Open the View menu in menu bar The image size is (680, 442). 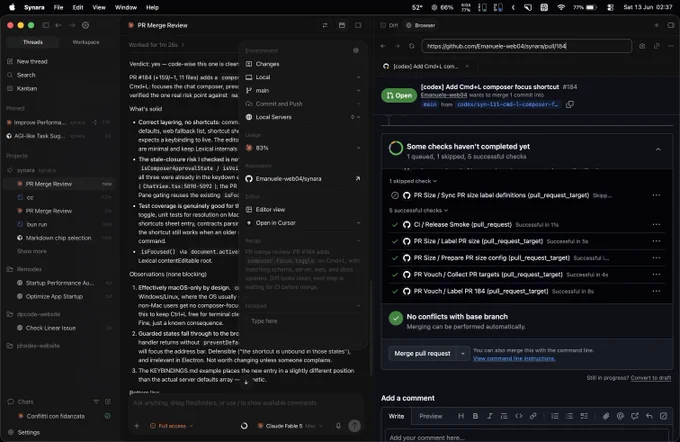tap(99, 7)
